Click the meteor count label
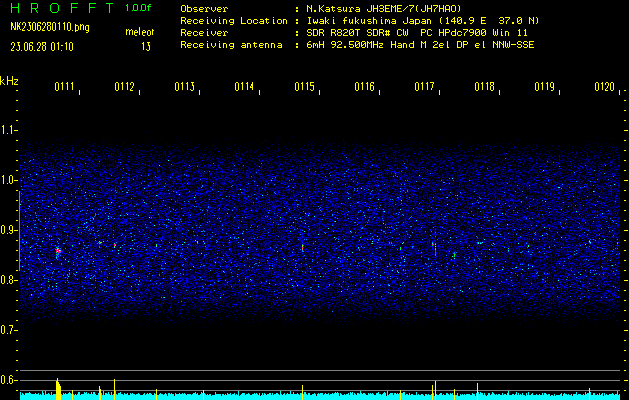The width and height of the screenshot is (629, 400). click(x=140, y=32)
